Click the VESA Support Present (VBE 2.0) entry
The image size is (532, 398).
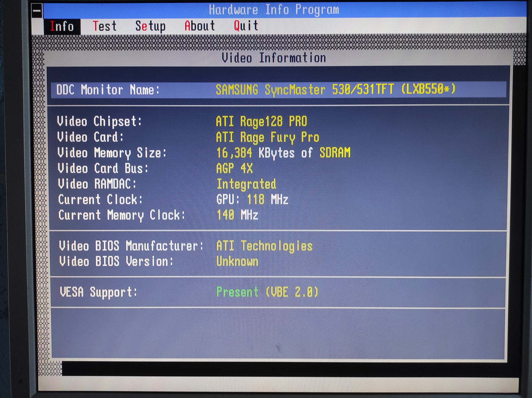coord(268,292)
